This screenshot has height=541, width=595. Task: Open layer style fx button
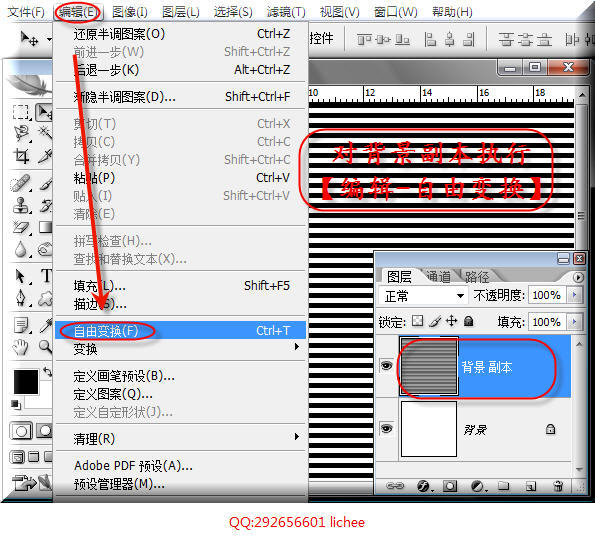pos(424,486)
